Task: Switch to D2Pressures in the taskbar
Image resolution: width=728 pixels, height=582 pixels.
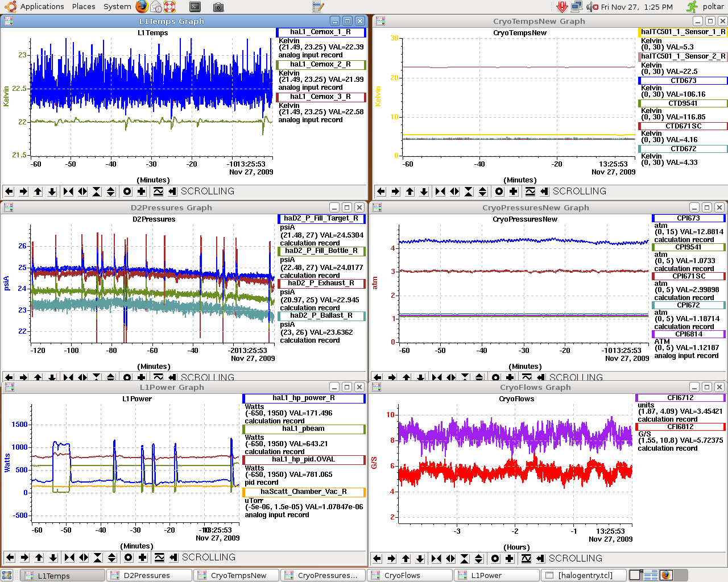Action: [x=150, y=575]
